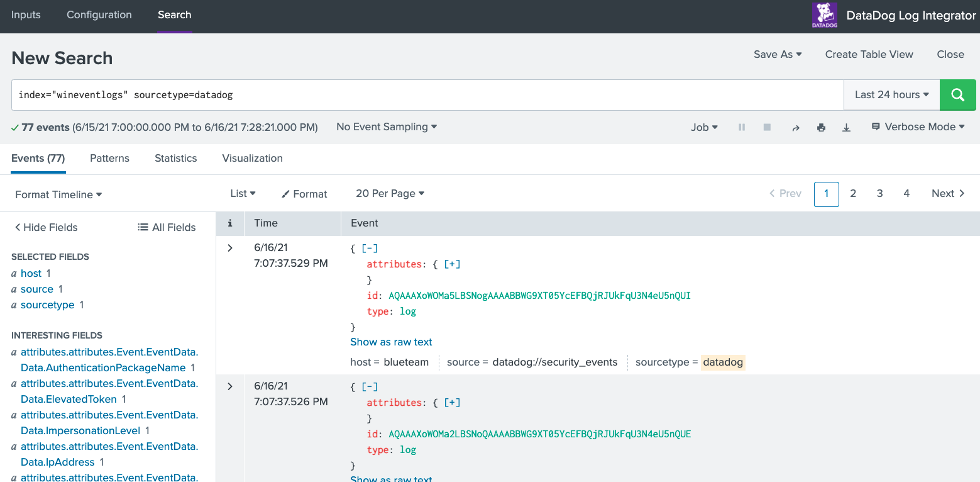
Task: Pause the running search job
Action: click(x=742, y=126)
